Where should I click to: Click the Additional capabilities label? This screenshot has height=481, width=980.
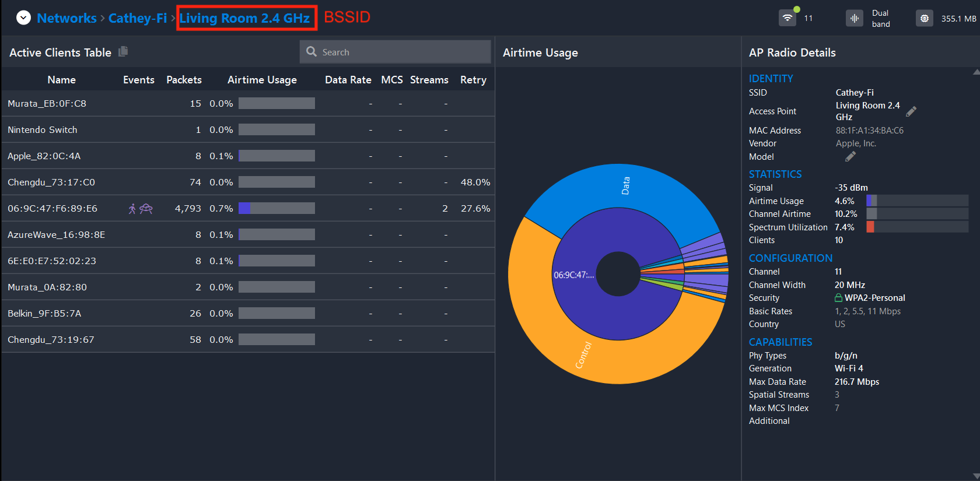pyautogui.click(x=769, y=421)
